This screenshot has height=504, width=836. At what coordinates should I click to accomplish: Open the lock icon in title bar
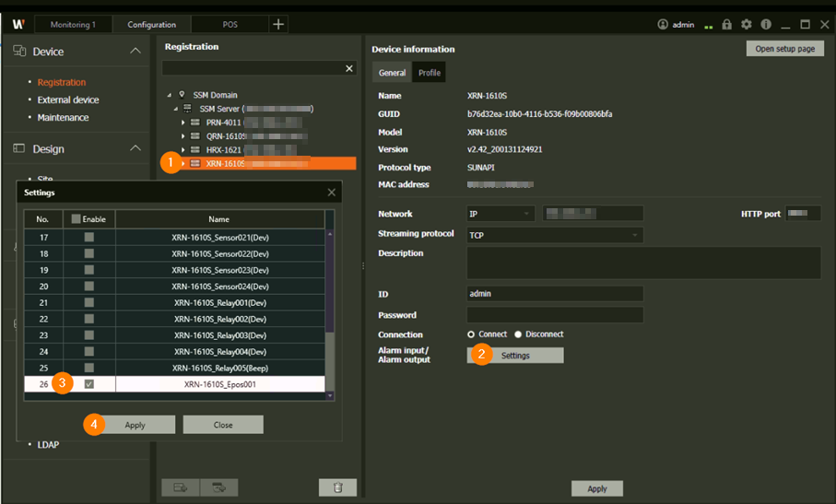[x=726, y=25]
